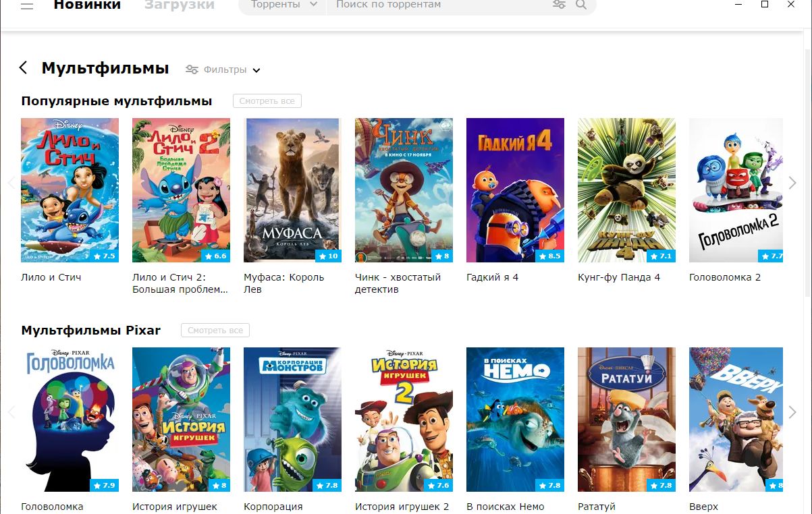Click Смотреть все for Pixar cartoons

coord(215,331)
